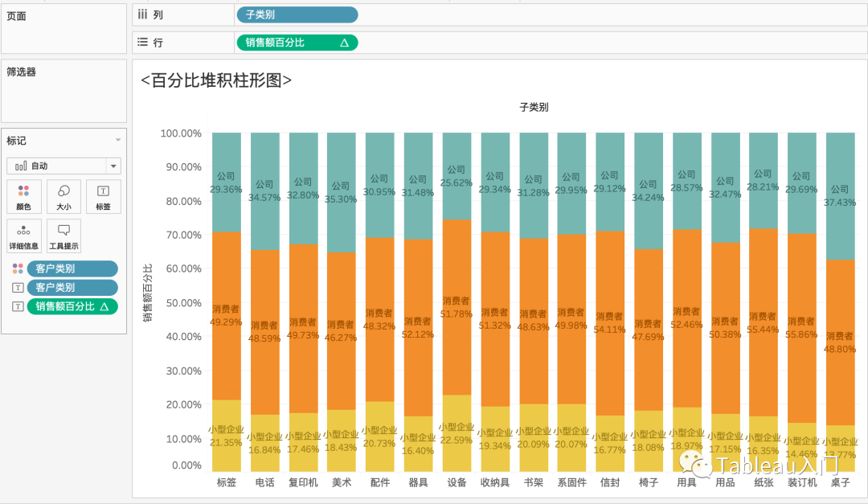
Task: Click the 筛选器 shelf header
Action: (21, 71)
